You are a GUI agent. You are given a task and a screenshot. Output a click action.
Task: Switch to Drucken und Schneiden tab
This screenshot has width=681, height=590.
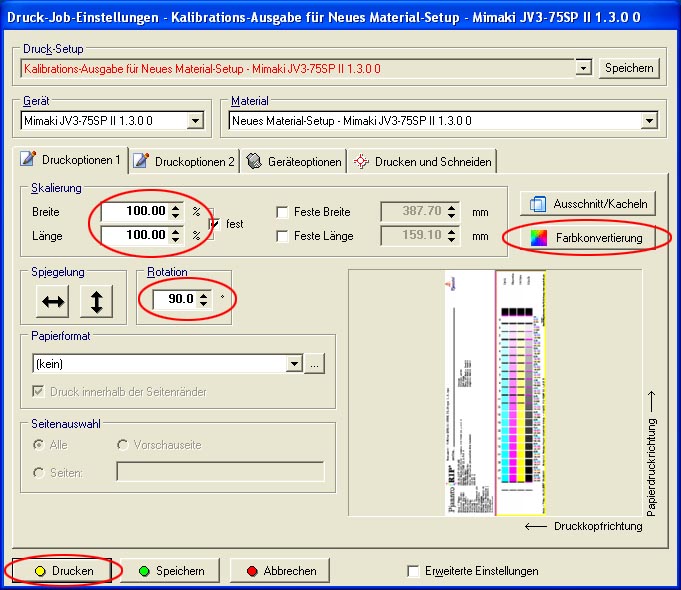click(422, 161)
